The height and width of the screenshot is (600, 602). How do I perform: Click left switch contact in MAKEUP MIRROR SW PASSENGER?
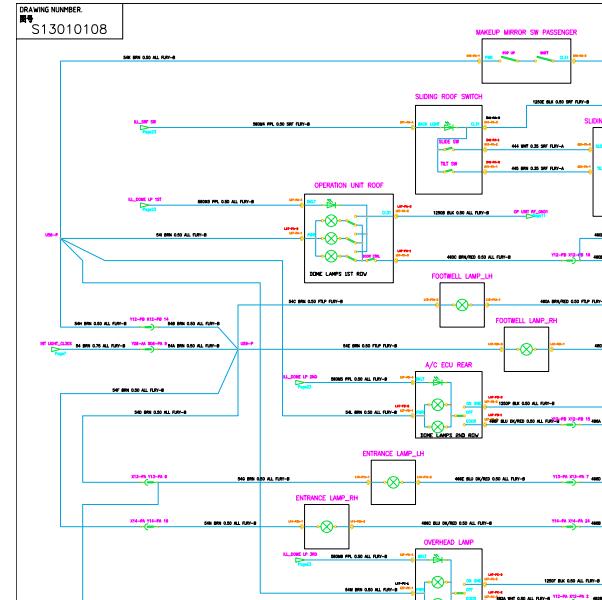click(509, 60)
